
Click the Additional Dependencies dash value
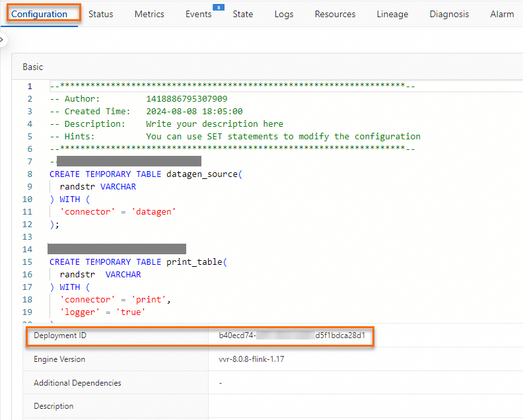tap(221, 383)
